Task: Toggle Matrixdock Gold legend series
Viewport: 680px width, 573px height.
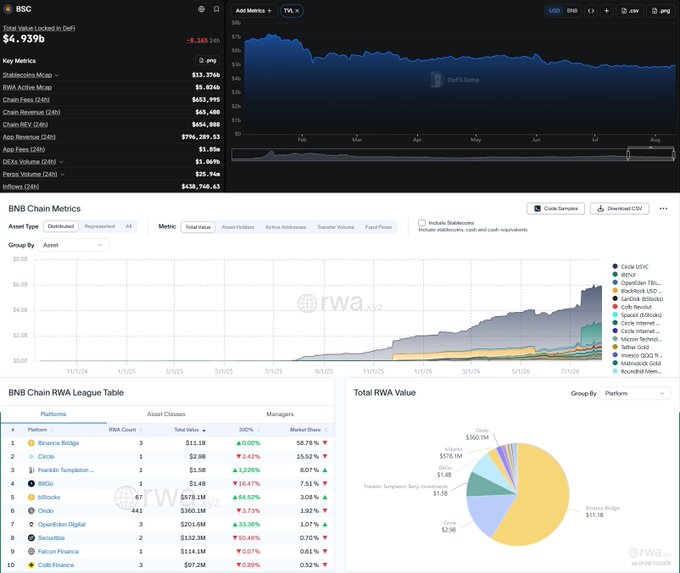Action: (x=637, y=363)
